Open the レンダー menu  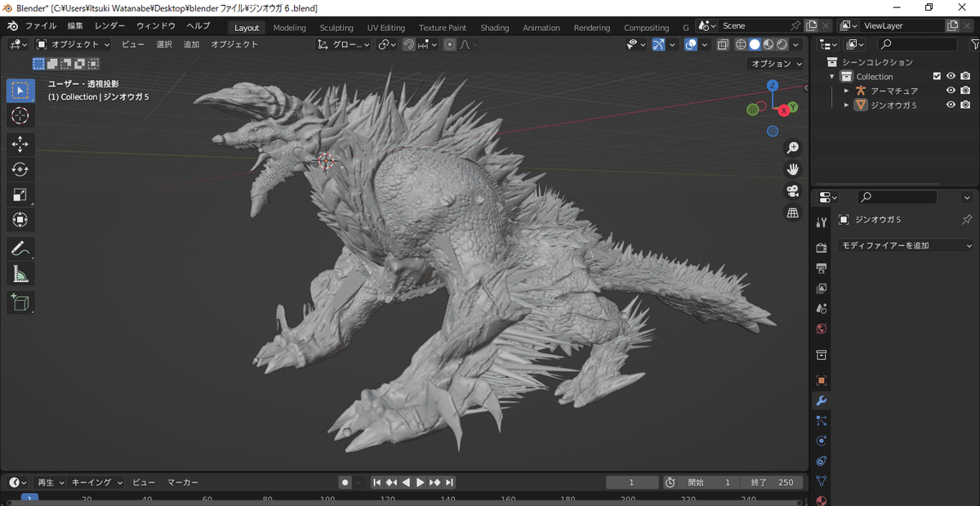click(109, 26)
